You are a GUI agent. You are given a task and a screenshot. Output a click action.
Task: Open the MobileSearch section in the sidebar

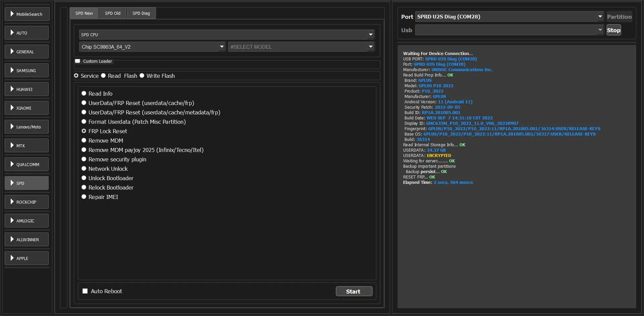click(x=27, y=14)
